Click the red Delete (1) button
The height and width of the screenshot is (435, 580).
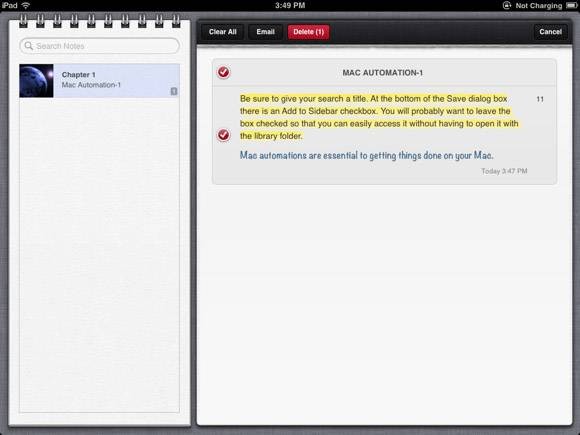(308, 32)
